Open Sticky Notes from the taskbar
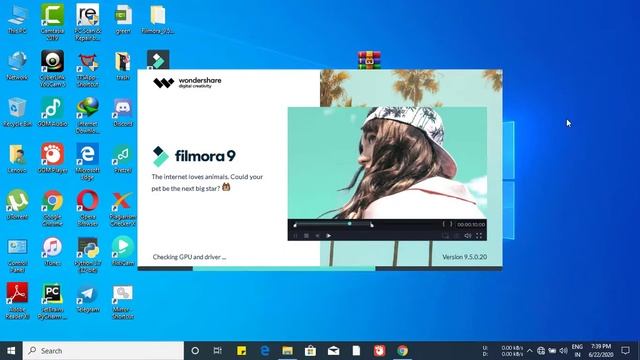The width and height of the screenshot is (640, 360). [241, 351]
